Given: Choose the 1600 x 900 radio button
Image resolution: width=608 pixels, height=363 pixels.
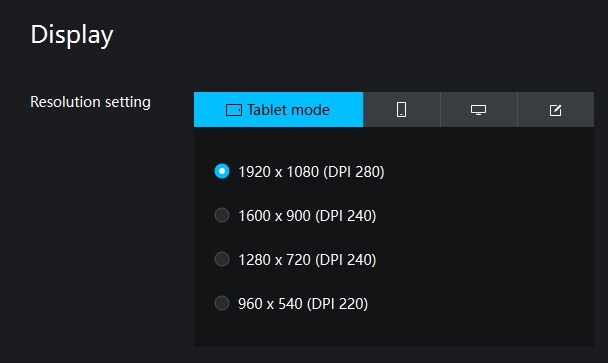Looking at the screenshot, I should 222,215.
